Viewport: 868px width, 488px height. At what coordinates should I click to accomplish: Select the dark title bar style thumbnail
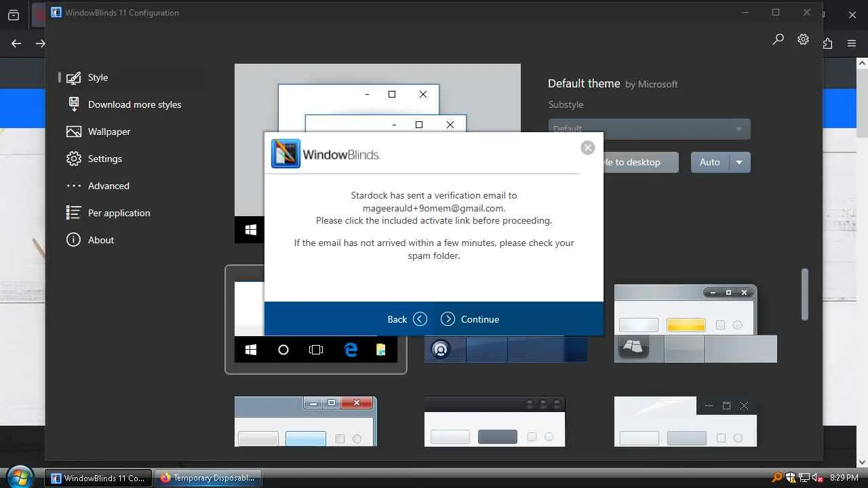(495, 422)
